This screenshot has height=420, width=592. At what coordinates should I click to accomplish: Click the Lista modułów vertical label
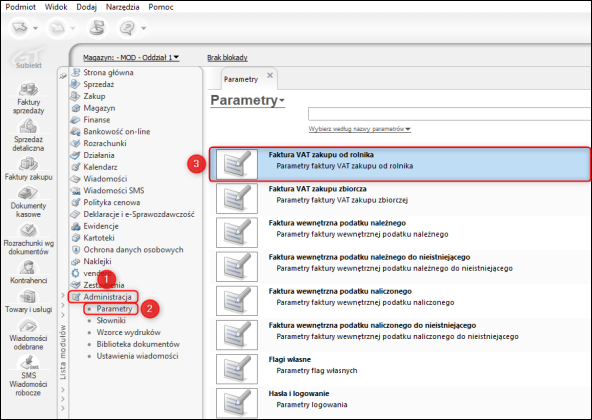63,352
